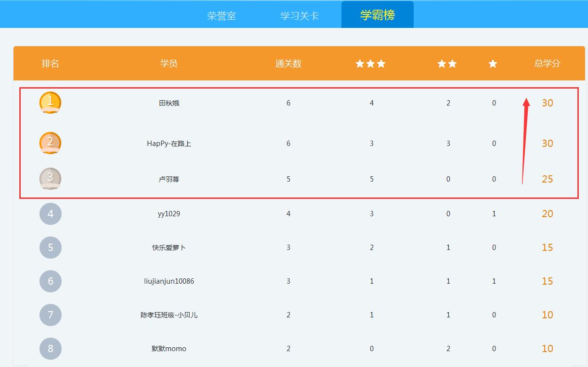Click the rank 6 circle badge

51,281
